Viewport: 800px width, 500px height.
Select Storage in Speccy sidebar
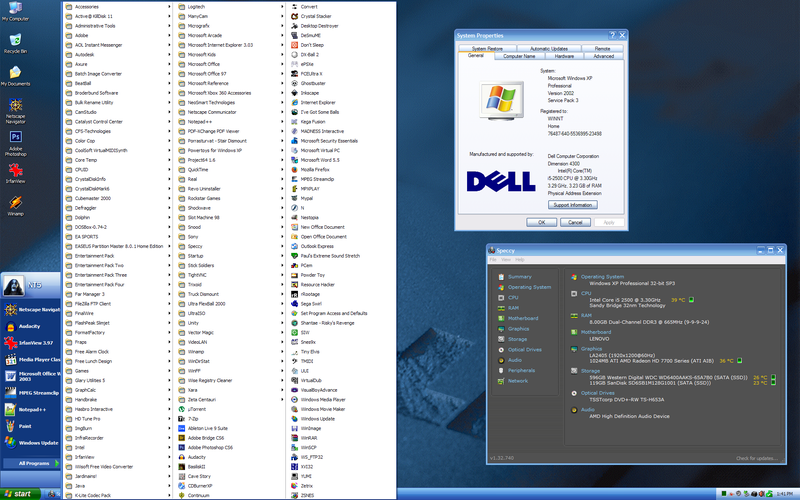click(x=517, y=339)
